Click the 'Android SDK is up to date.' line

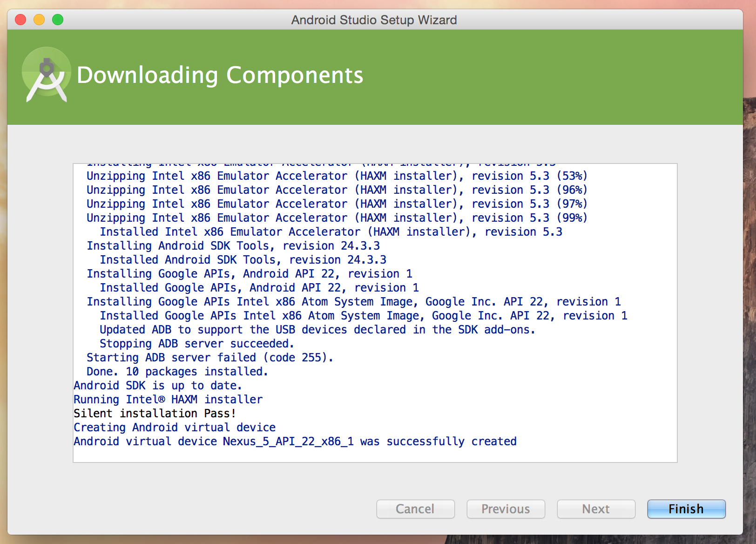158,386
